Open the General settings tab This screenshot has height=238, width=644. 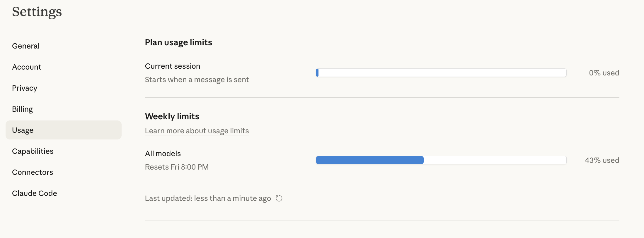[26, 46]
